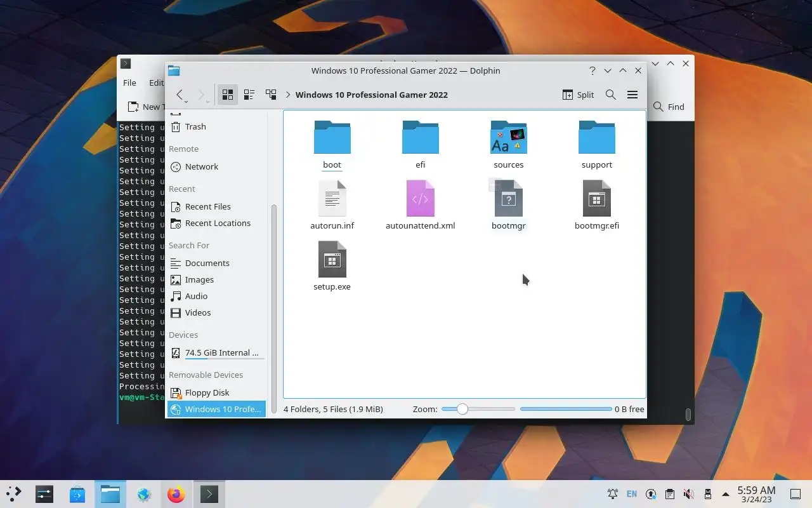
Task: Open Trash in the Places panel
Action: pos(216,126)
